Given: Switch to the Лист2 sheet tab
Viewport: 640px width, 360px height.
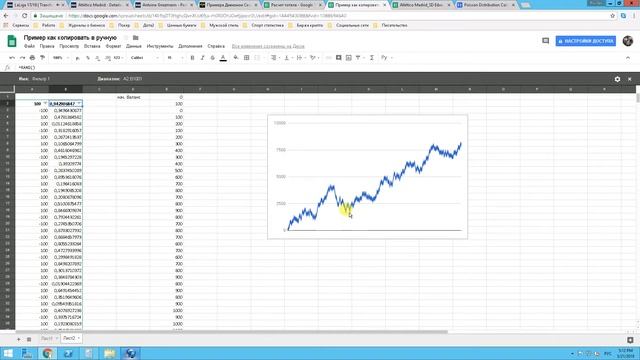Looking at the screenshot, I should click(x=71, y=338).
